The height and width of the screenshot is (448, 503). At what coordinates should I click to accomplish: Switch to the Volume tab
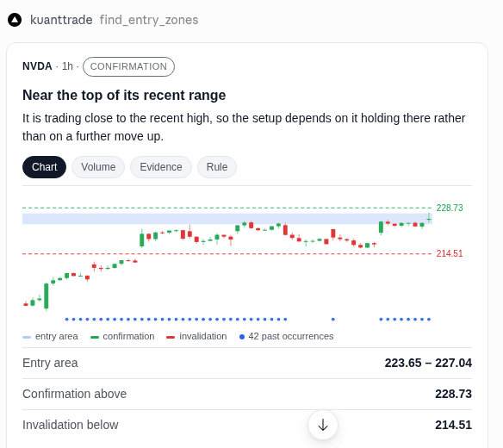point(98,167)
